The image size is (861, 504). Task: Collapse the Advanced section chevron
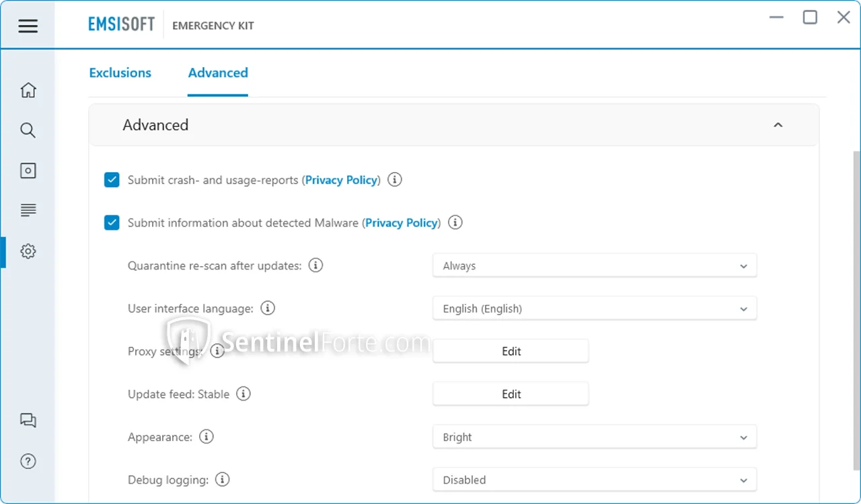(778, 126)
